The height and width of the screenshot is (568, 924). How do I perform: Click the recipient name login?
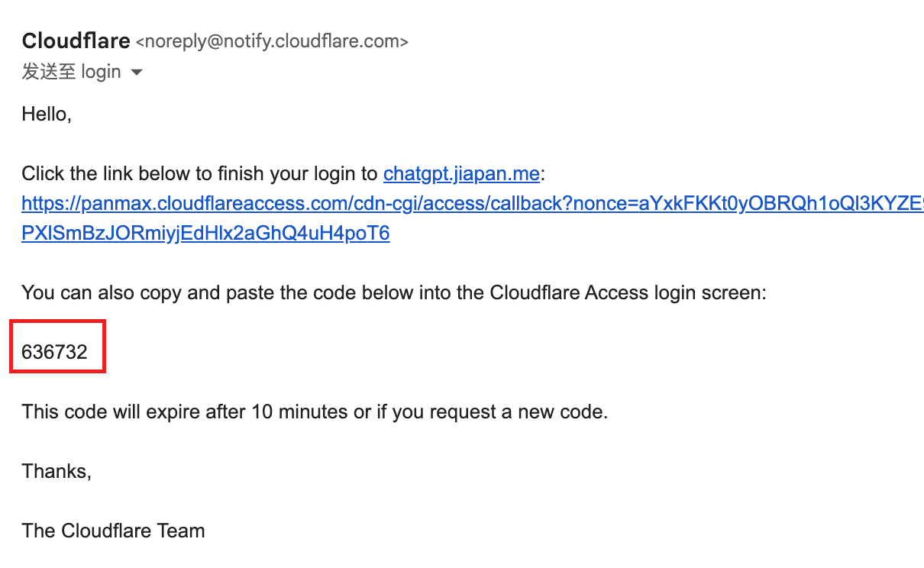pos(101,72)
